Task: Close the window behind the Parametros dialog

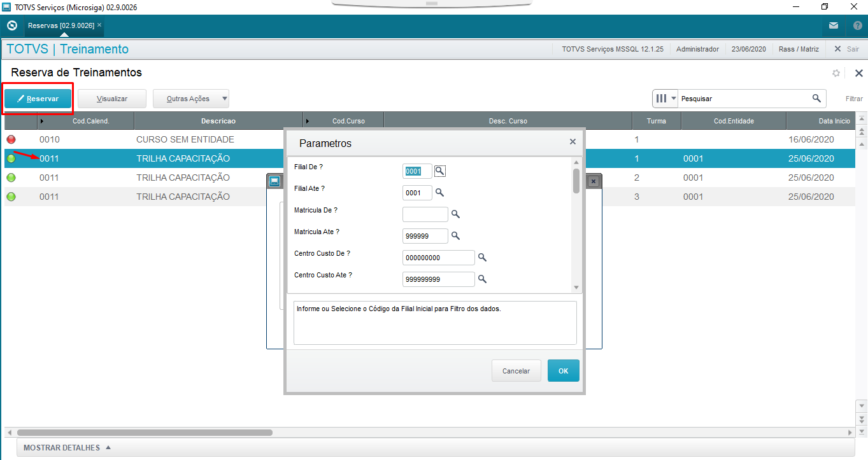Action: pos(594,181)
